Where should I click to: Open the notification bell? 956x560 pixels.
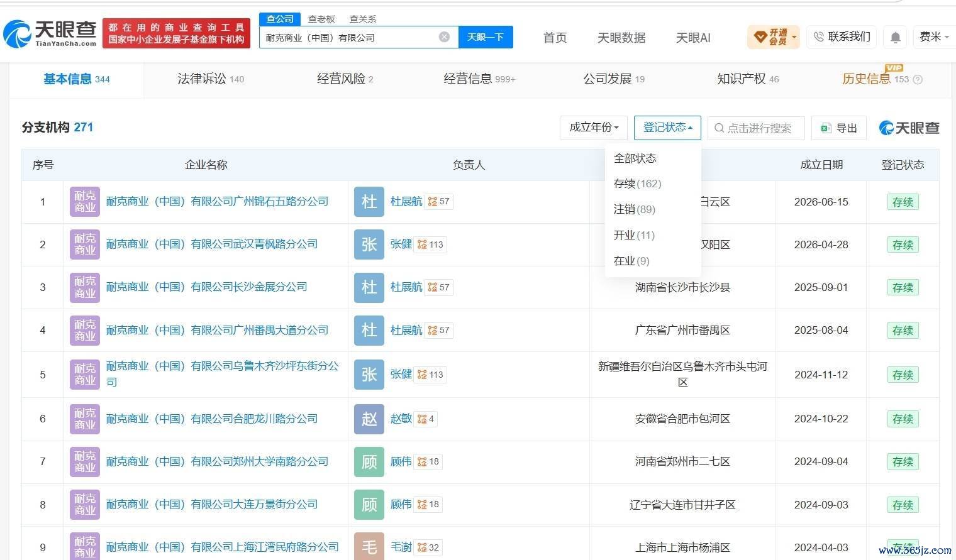(896, 38)
